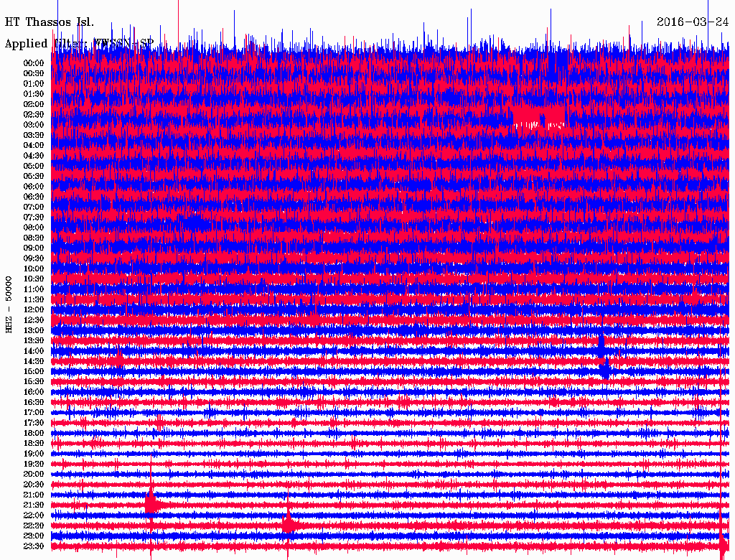
Task: Click the 11:30 time label
Action: point(34,299)
